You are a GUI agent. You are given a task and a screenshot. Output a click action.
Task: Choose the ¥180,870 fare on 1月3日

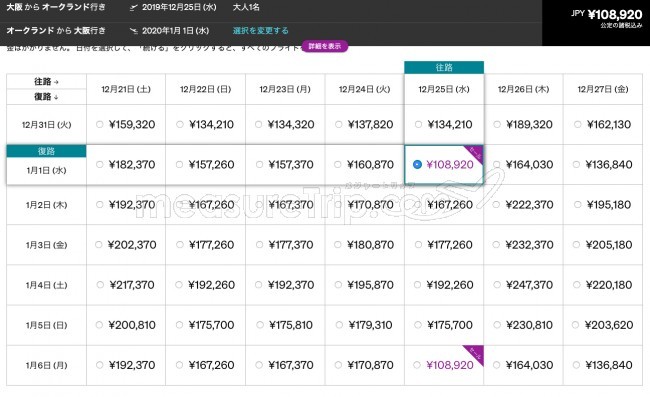tap(338, 245)
